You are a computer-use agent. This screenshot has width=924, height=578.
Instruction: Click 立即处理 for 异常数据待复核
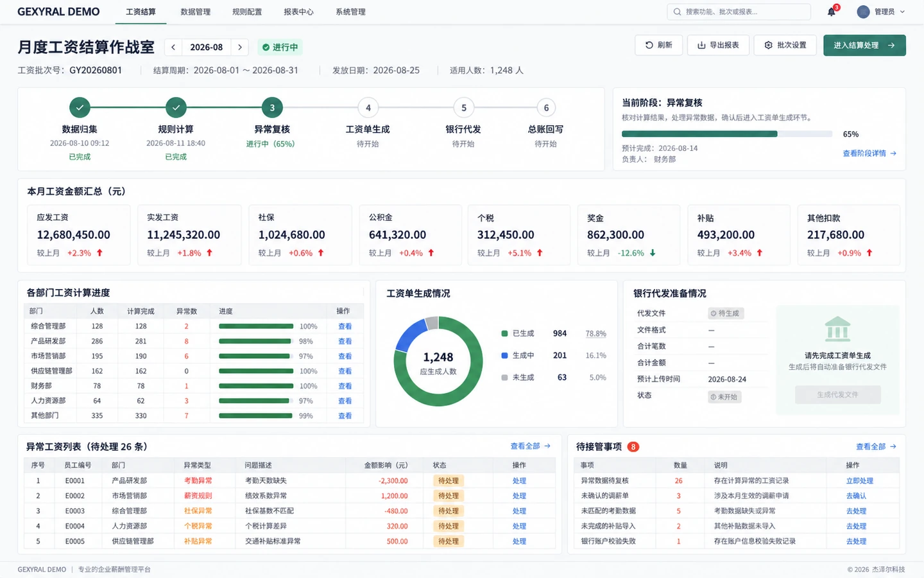(x=860, y=480)
